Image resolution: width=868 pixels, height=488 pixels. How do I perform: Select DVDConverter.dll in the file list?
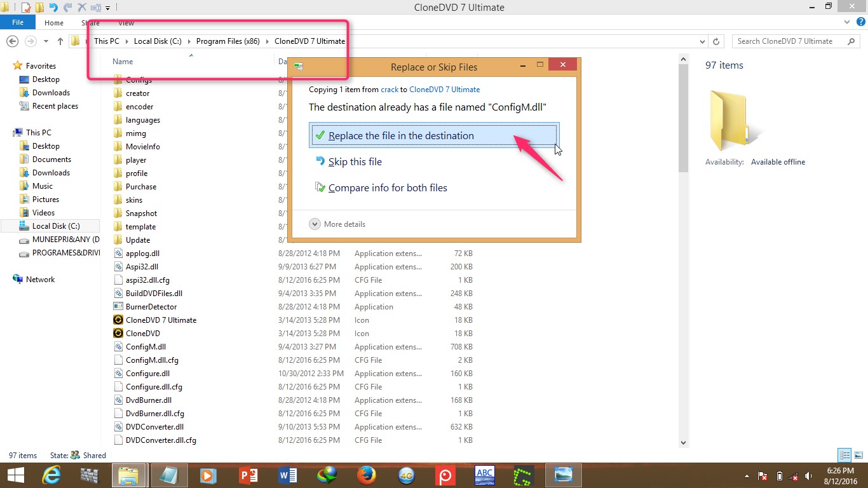[x=154, y=426]
